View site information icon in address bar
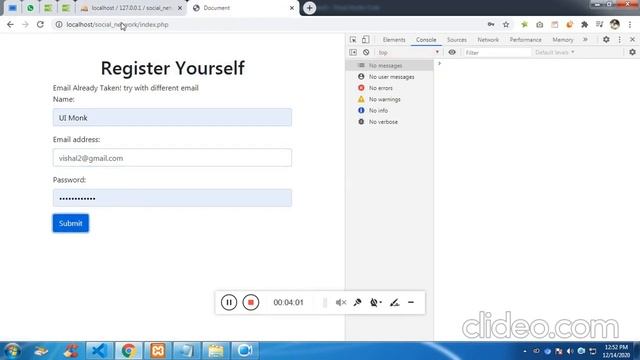This screenshot has height=360, width=640. click(x=59, y=24)
